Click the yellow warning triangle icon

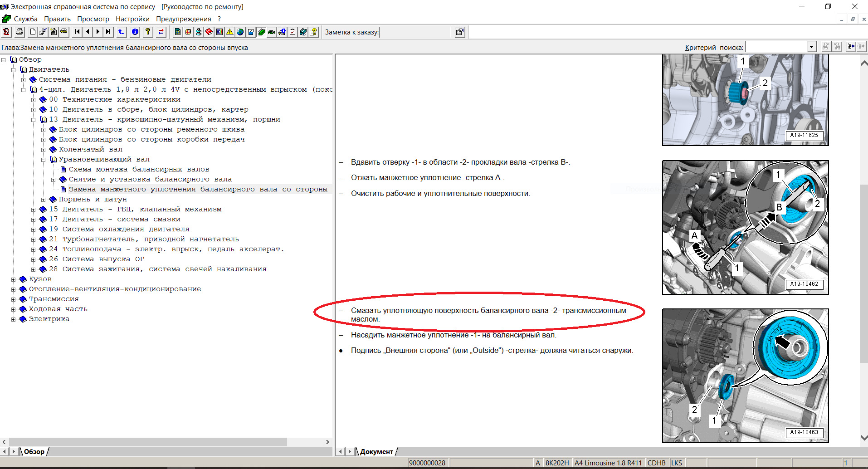click(x=230, y=32)
